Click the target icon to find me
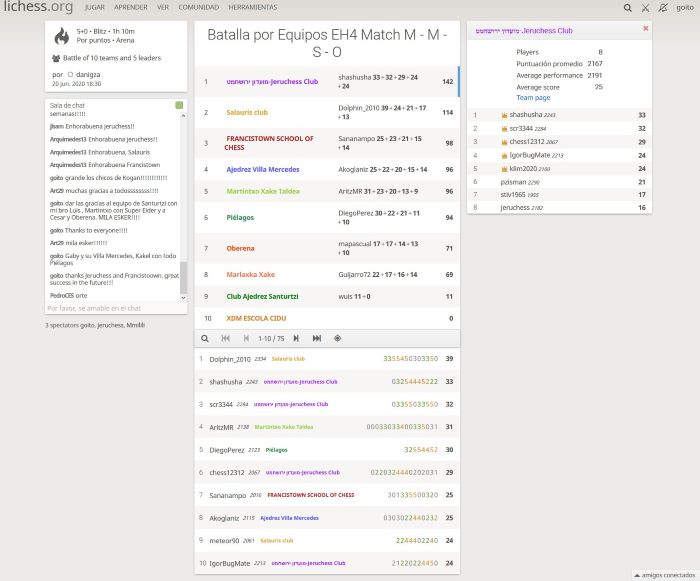Image resolution: width=700 pixels, height=581 pixels. click(x=337, y=338)
